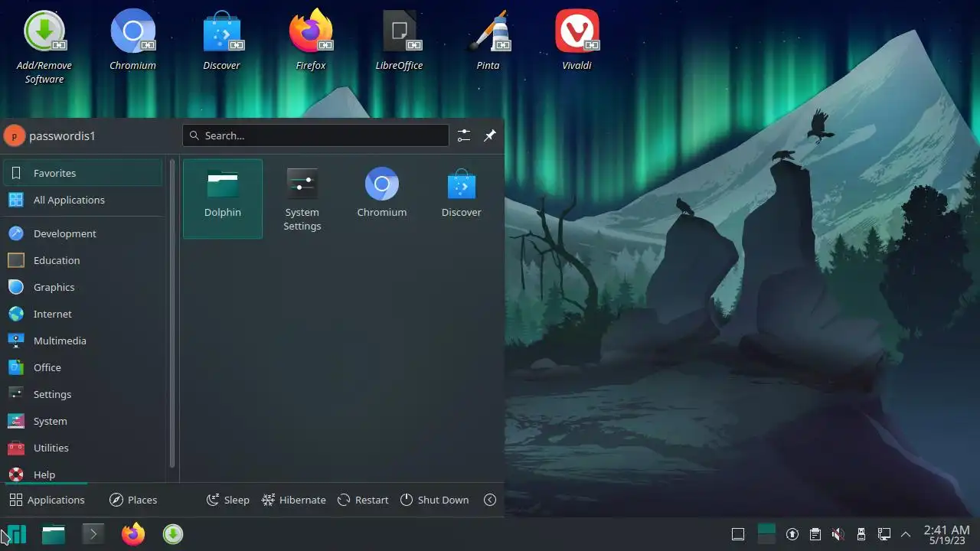
Task: Click the Restart button
Action: [363, 500]
